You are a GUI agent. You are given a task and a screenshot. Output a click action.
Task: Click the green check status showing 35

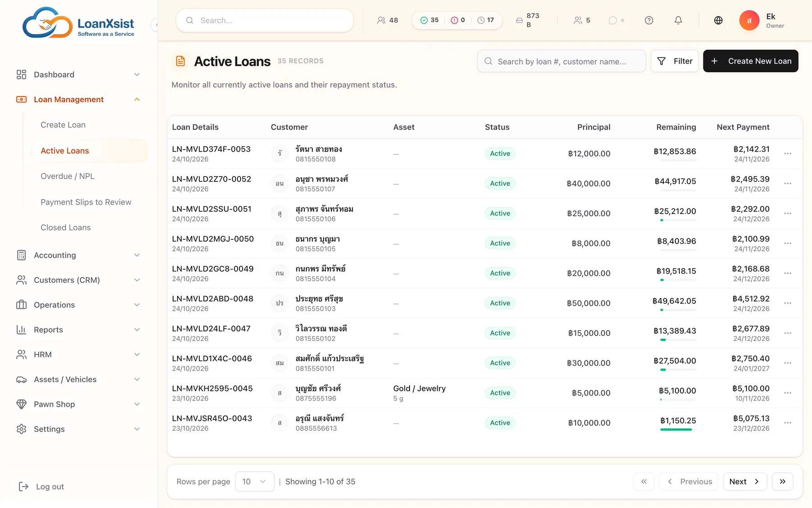point(429,20)
